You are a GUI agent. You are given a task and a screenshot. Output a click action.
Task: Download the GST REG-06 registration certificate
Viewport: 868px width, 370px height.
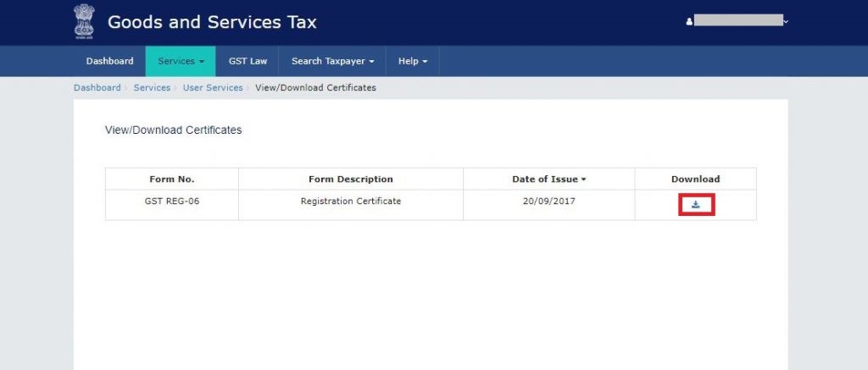(x=696, y=205)
